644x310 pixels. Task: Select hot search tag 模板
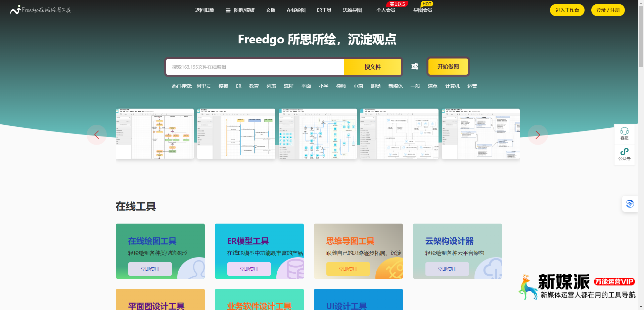223,86
